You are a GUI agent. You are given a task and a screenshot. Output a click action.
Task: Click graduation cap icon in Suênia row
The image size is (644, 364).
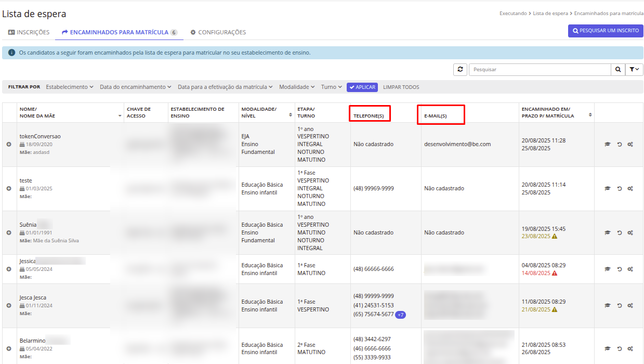(x=608, y=233)
